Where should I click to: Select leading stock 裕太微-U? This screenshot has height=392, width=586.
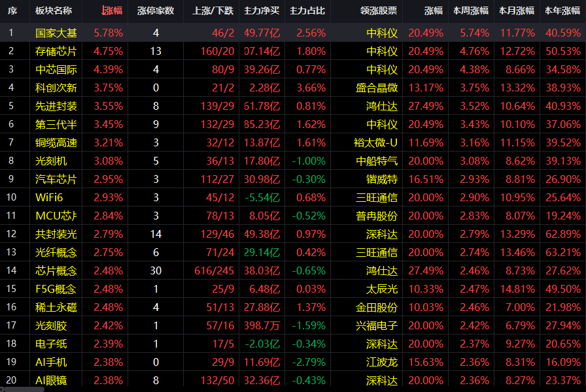point(375,142)
